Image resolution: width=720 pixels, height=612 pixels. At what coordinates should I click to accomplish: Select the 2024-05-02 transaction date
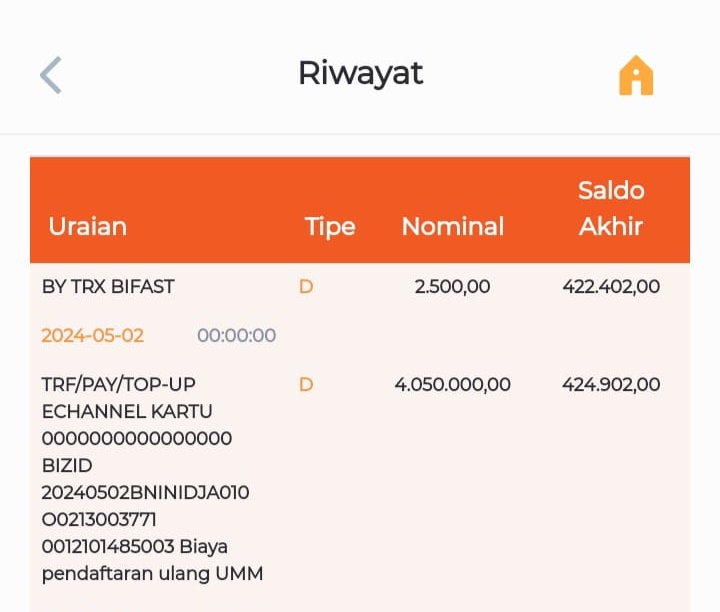93,336
